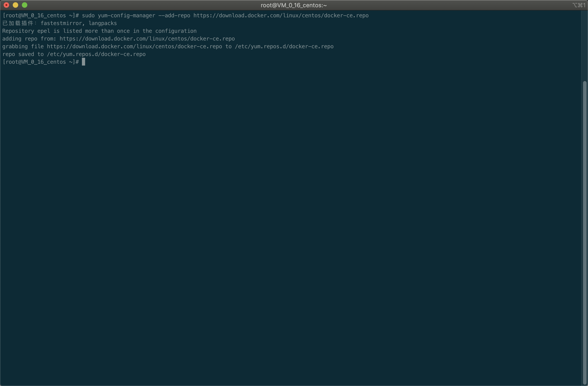Screen dimensions: 588x386
Task: Click the ⌥⌘1 shortcut indicator in title bar
Action: pyautogui.click(x=579, y=5)
